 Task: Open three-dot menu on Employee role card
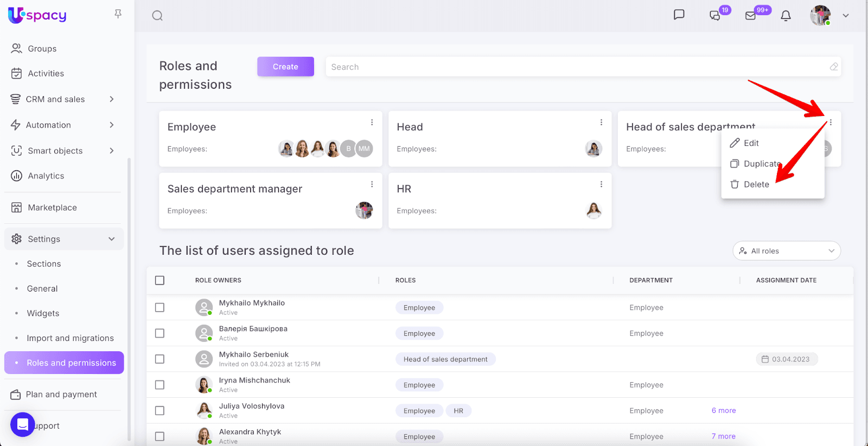[372, 122]
